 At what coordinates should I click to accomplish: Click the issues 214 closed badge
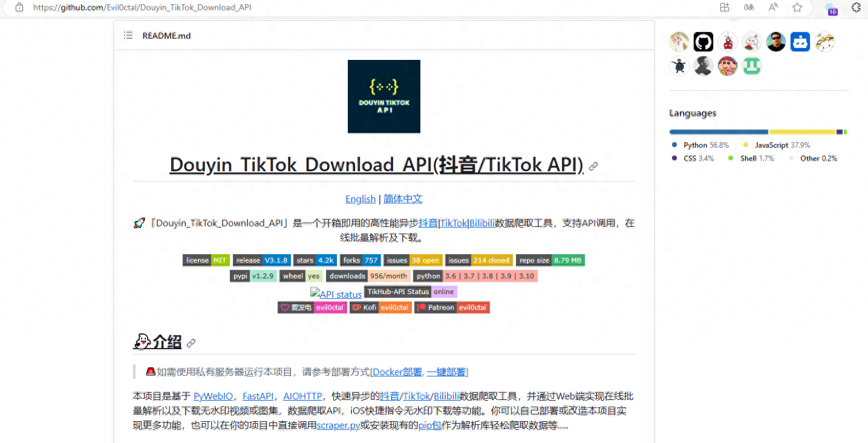point(479,260)
